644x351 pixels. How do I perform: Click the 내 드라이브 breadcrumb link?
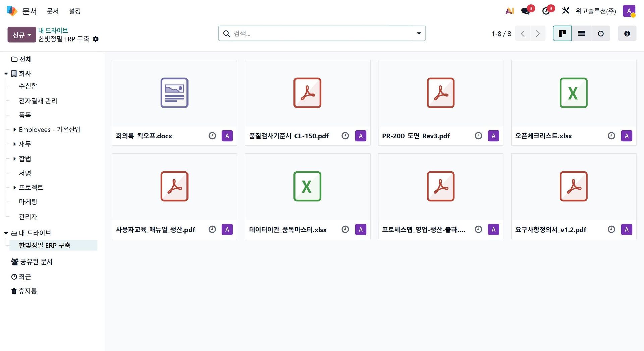53,30
